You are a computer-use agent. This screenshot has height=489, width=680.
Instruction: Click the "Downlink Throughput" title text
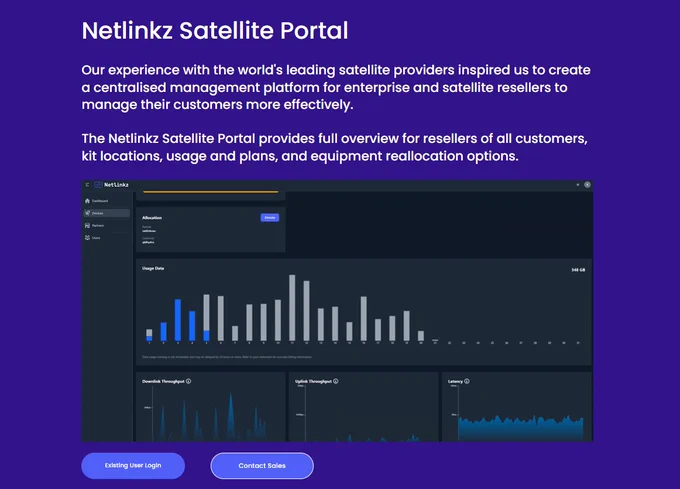tap(163, 381)
